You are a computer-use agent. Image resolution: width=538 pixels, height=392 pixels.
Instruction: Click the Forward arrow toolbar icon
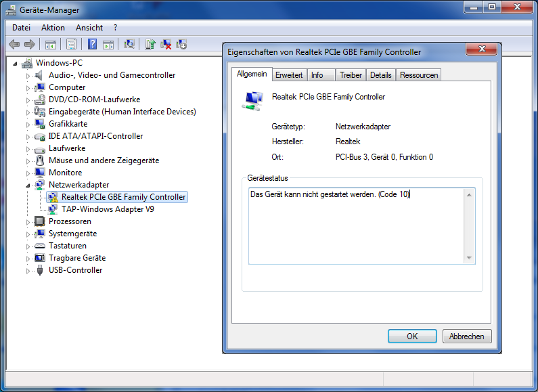click(x=30, y=44)
